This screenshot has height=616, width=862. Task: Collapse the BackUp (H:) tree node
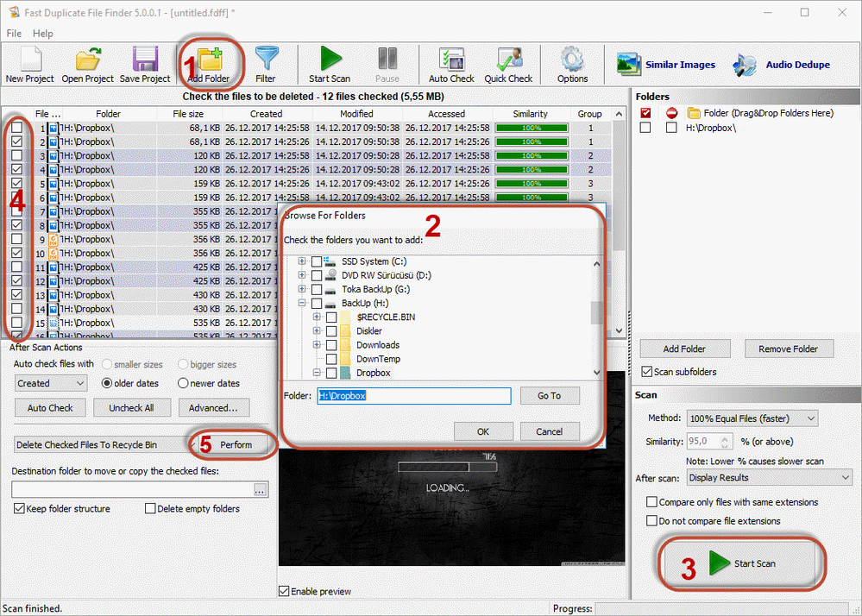point(302,304)
